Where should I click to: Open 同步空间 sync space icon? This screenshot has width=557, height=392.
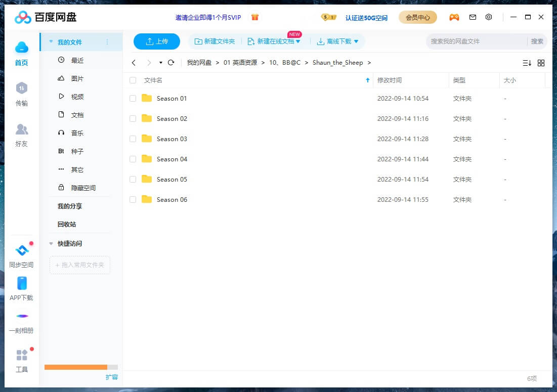tap(21, 251)
